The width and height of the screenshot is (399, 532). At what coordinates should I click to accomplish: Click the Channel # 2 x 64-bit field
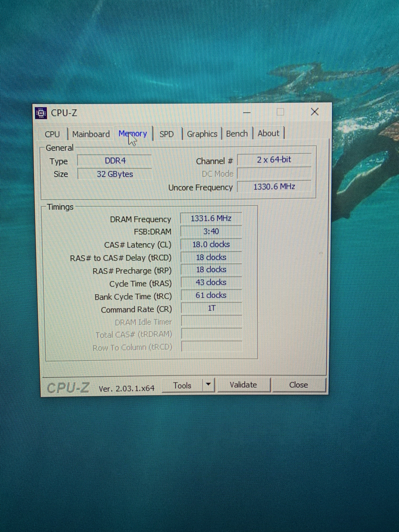274,160
